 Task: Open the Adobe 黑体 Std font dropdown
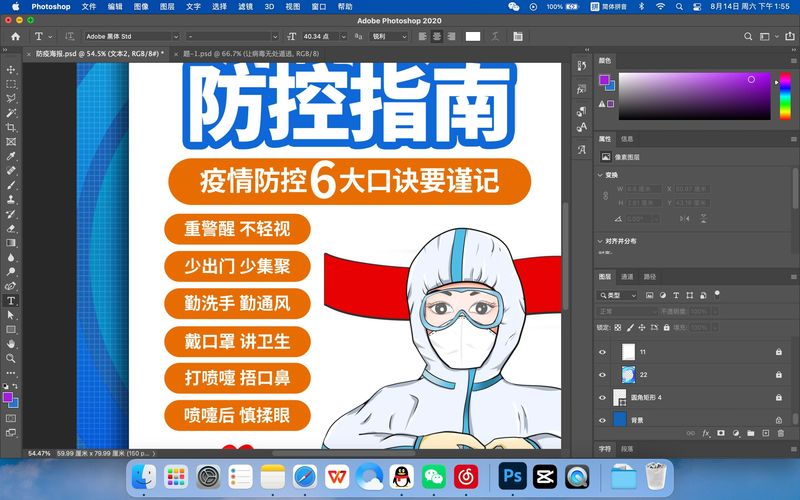click(129, 36)
